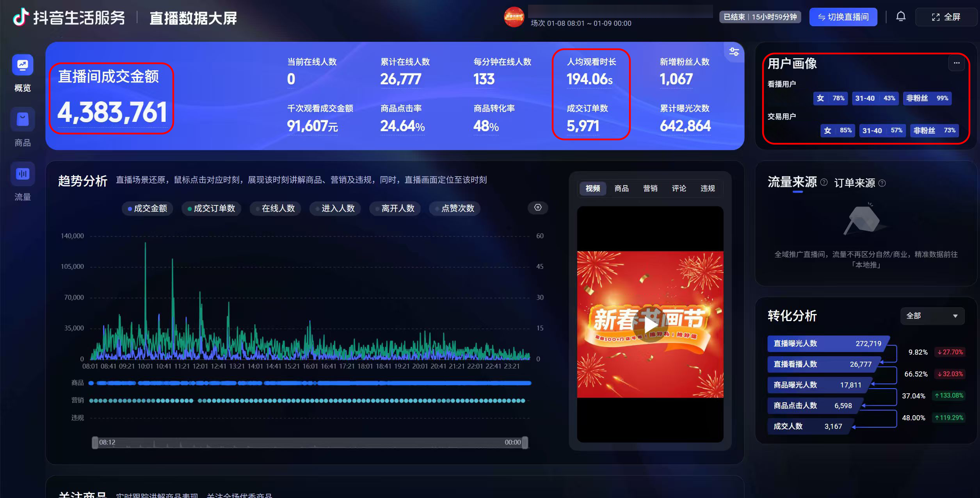The image size is (980, 498).
Task: Click the 每分钟在线人数 value 133
Action: pyautogui.click(x=484, y=79)
